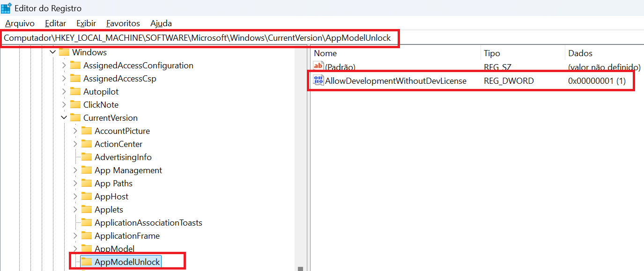The image size is (644, 271).
Task: Expand the AppModel key
Action: [x=75, y=249]
